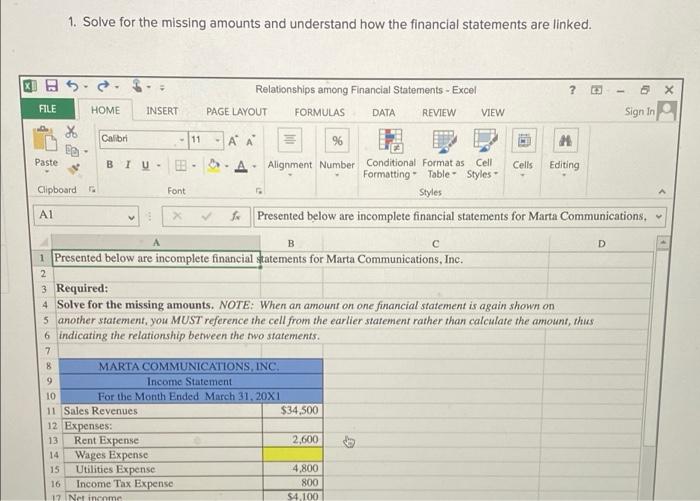This screenshot has height=501, width=700.
Task: Expand the borders dropdown arrow
Action: click(194, 166)
